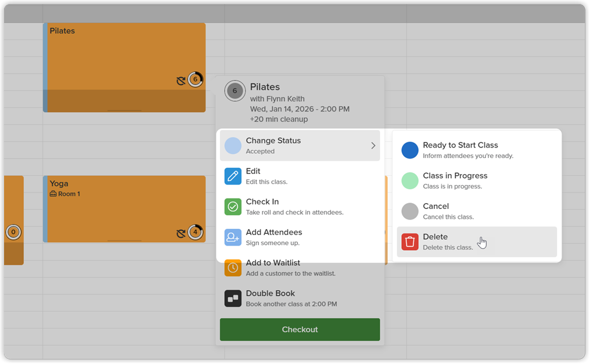590x364 pixels.
Task: Choose Delete this class option
Action: pos(477,242)
